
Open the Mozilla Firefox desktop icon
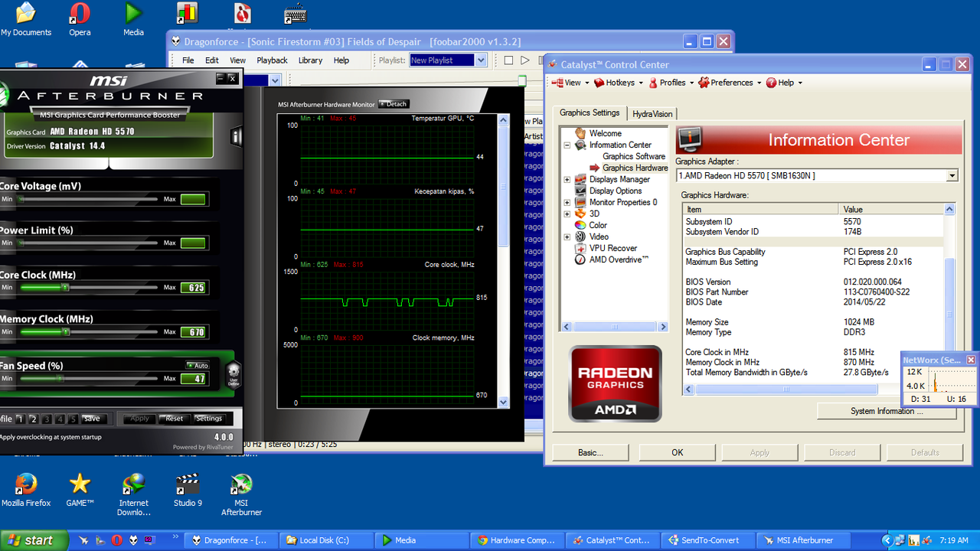pyautogui.click(x=26, y=490)
